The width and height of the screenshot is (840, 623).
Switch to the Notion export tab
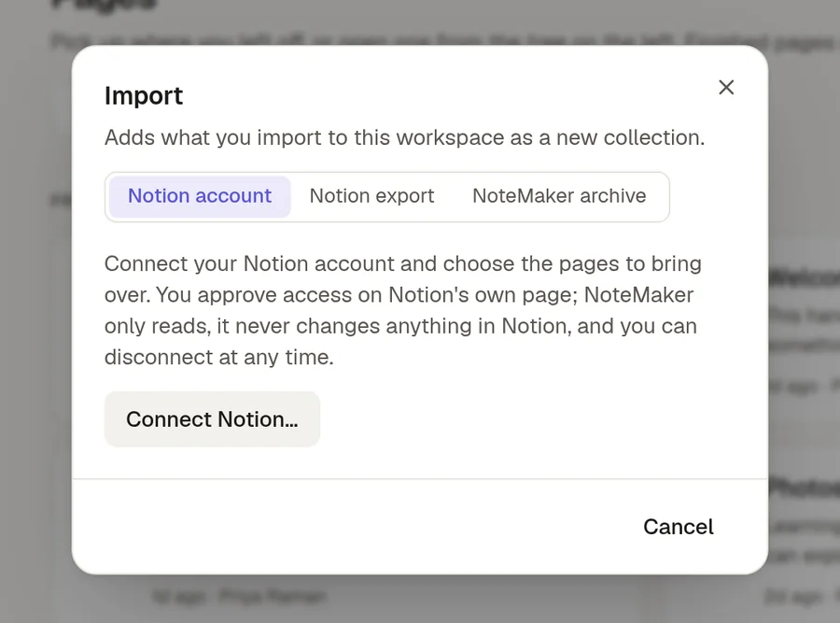[371, 196]
